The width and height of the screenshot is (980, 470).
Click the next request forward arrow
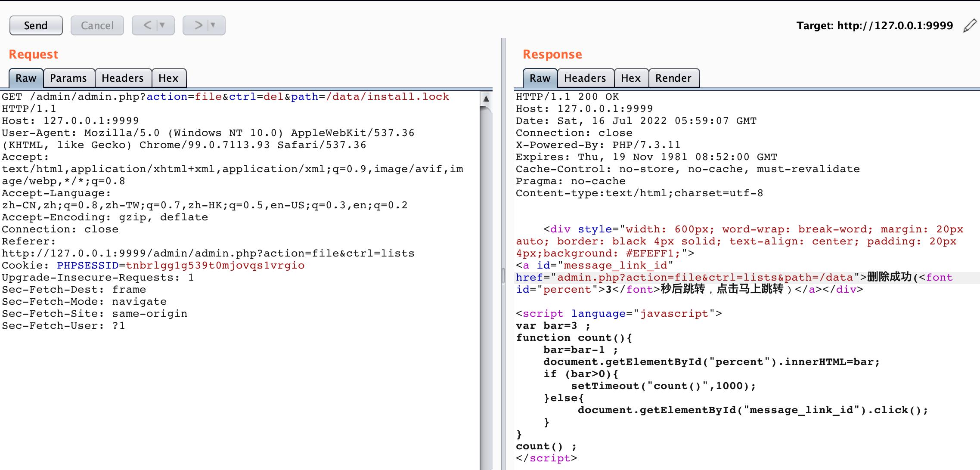pos(198,25)
